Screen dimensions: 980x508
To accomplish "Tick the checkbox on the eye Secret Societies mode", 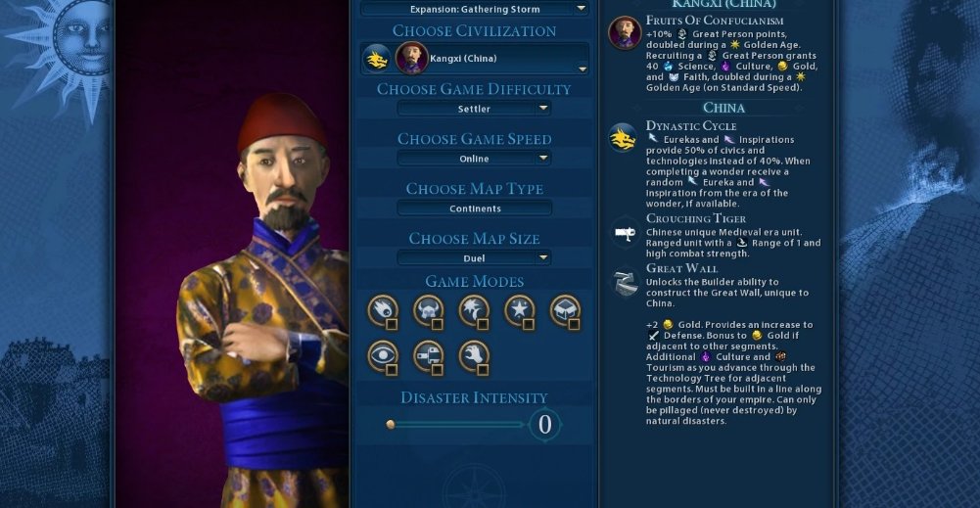I will [392, 370].
